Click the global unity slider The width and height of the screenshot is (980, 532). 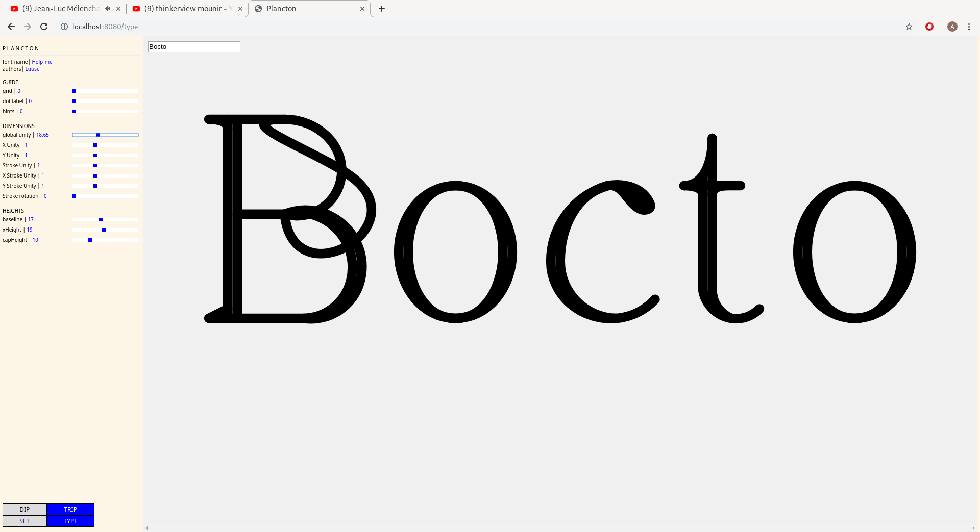105,135
